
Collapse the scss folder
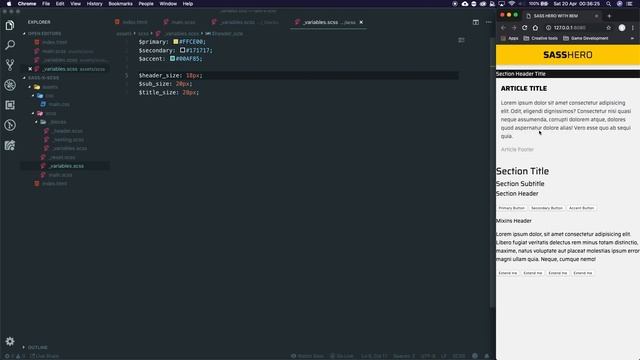point(33,113)
